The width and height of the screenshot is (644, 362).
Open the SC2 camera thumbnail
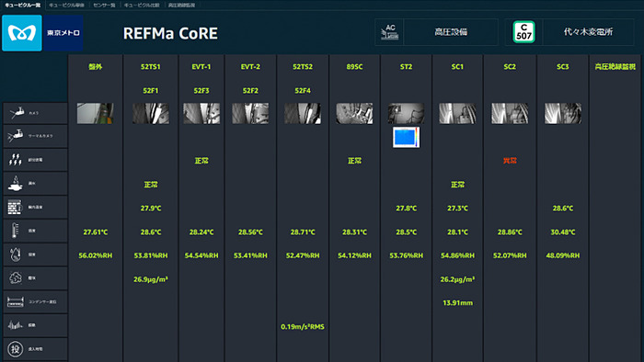point(510,113)
